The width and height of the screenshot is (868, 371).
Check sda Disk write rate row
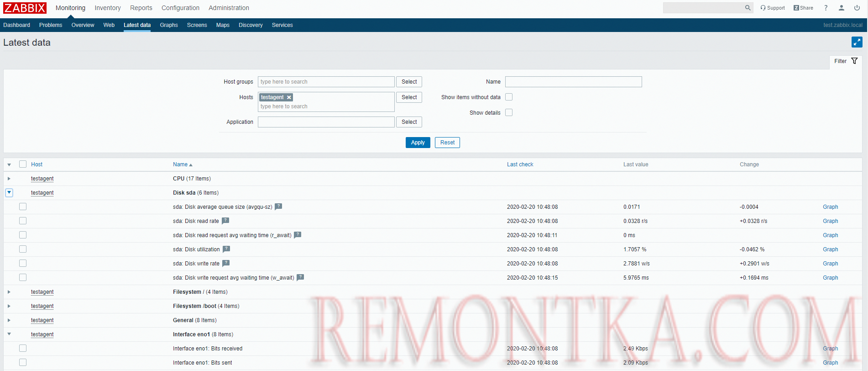click(23, 263)
